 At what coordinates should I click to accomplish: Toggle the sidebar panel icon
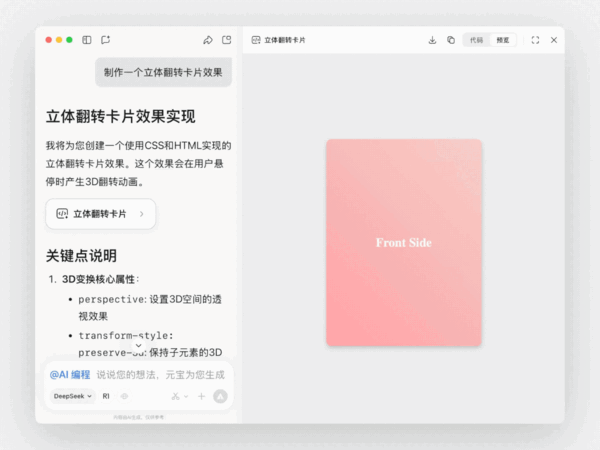tap(87, 40)
